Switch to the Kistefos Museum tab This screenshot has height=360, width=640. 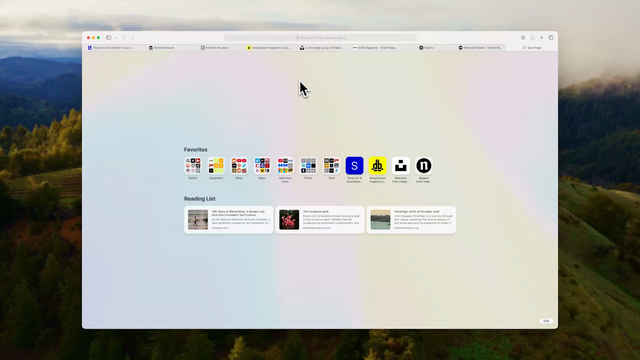click(x=214, y=48)
